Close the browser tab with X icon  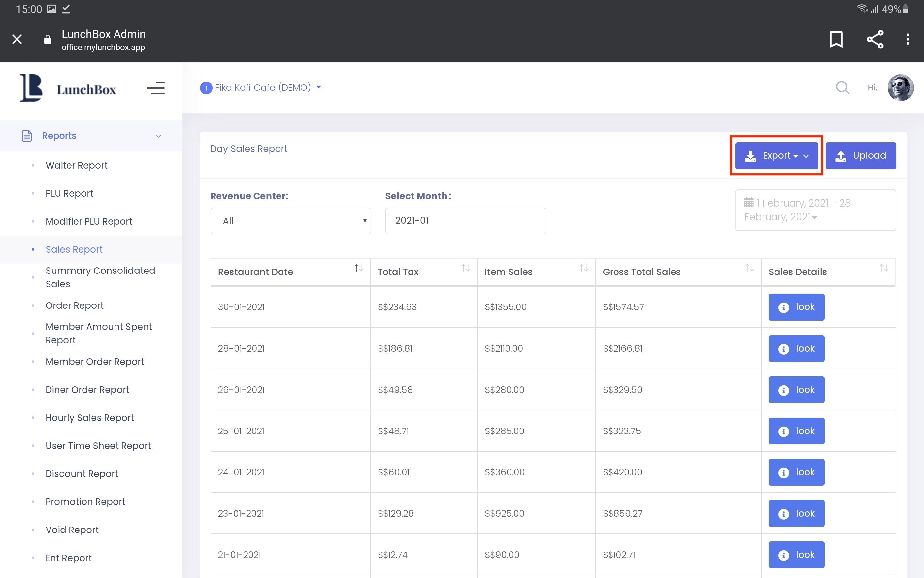coord(17,39)
